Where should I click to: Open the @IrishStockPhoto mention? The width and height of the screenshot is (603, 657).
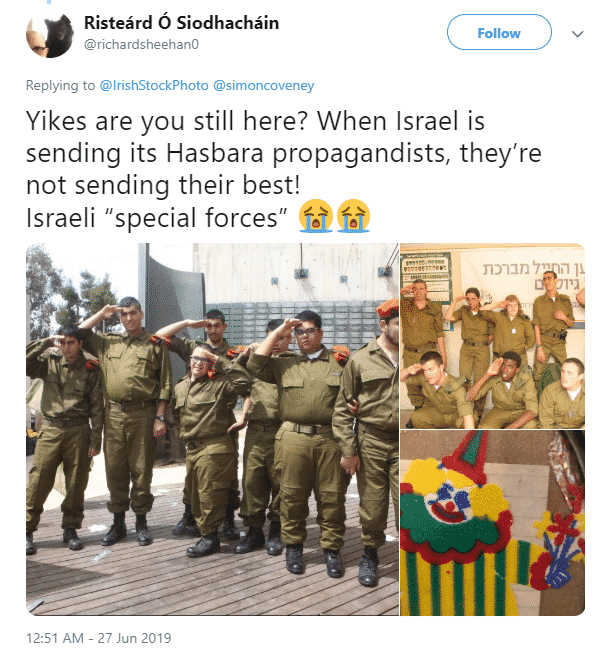point(154,85)
